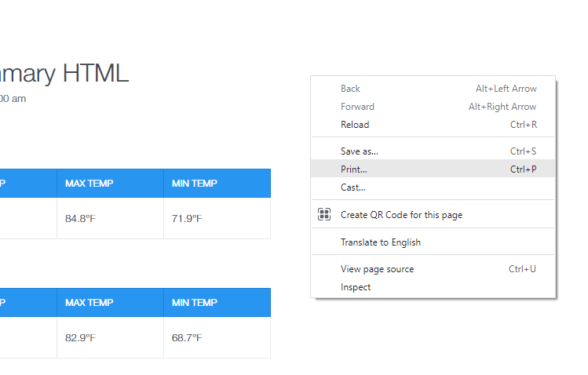Select Reload from the context menu
Screen dimensions: 588x375
(355, 125)
